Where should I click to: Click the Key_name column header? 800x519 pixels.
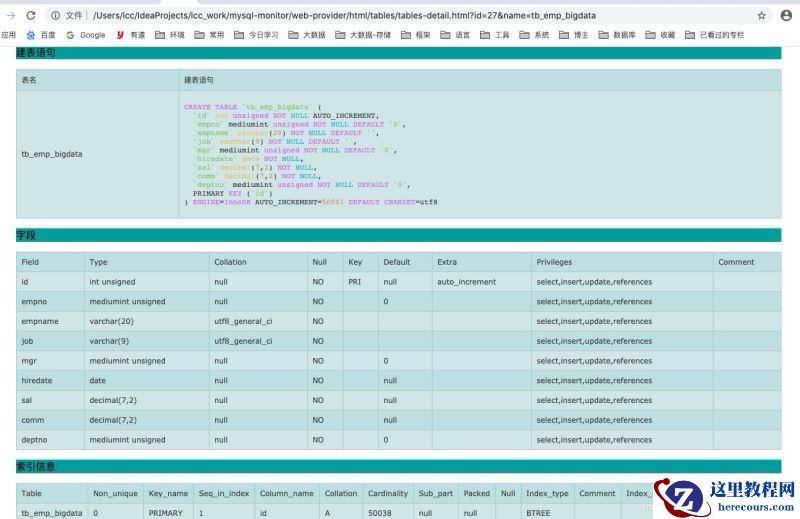click(168, 493)
